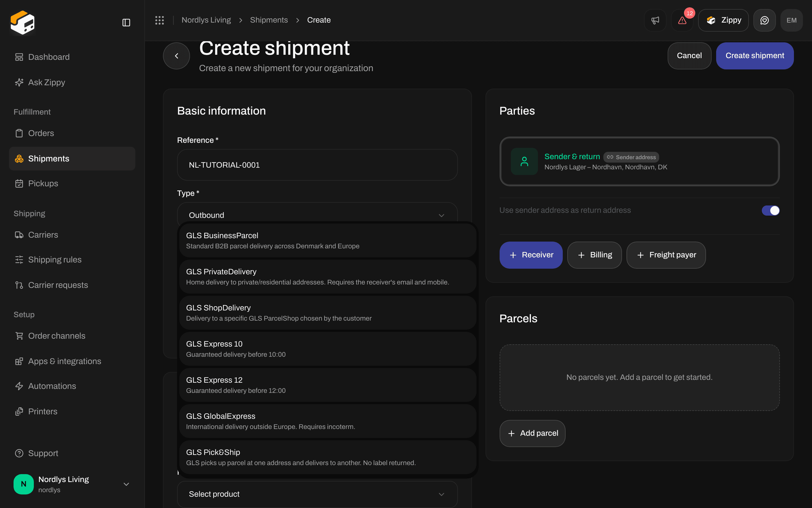The image size is (812, 508).
Task: Click the Add parcel button
Action: tap(532, 433)
